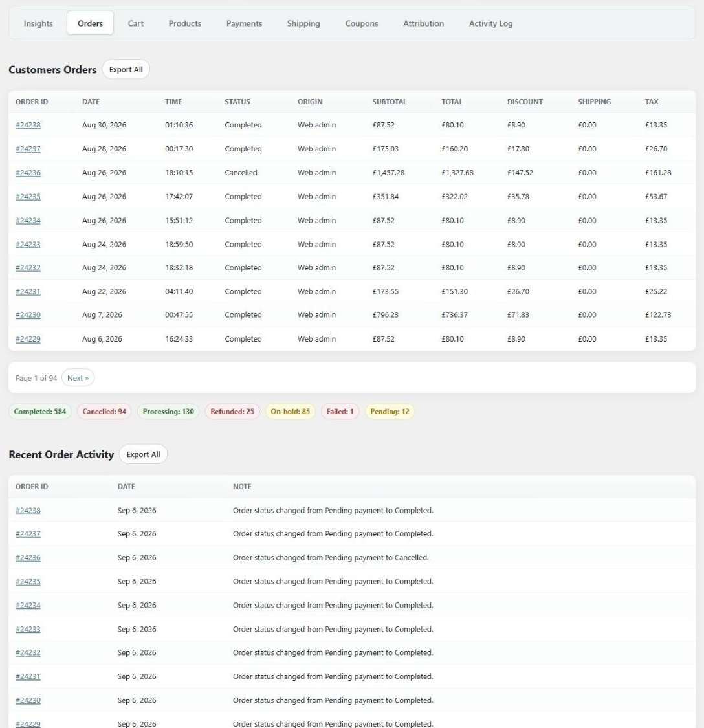Open the Coupons tab
Screen dimensions: 704x728
coord(361,23)
